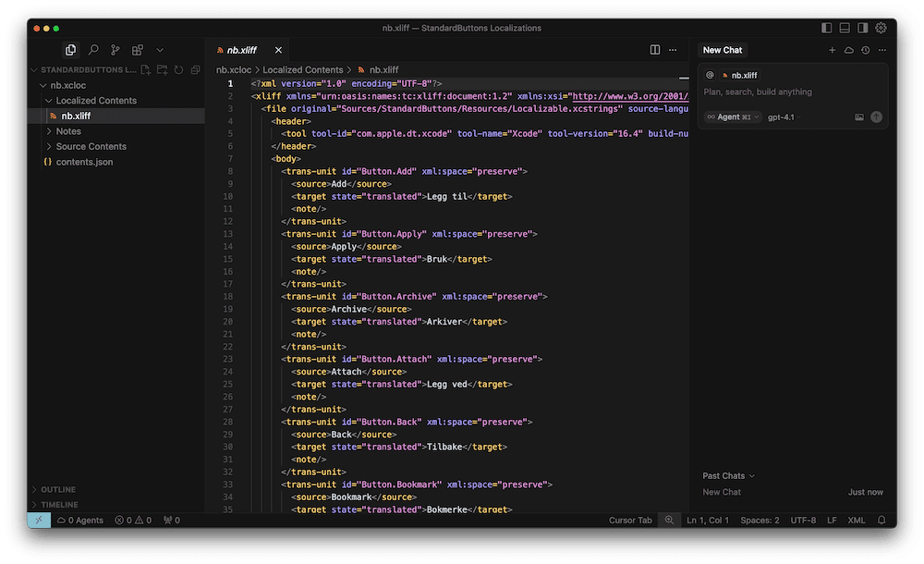Expand additional views chevron in activity bar
The height and width of the screenshot is (564, 924).
pos(160,50)
